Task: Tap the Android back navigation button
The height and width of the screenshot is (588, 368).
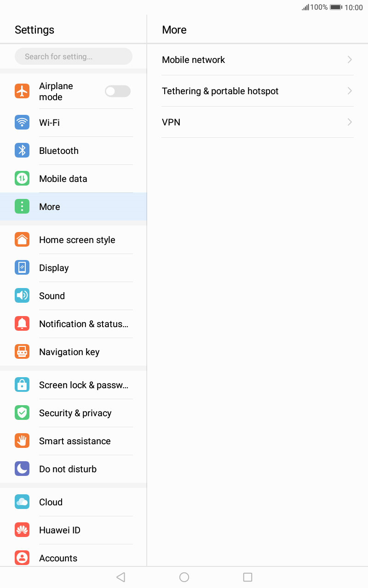Action: 121,577
